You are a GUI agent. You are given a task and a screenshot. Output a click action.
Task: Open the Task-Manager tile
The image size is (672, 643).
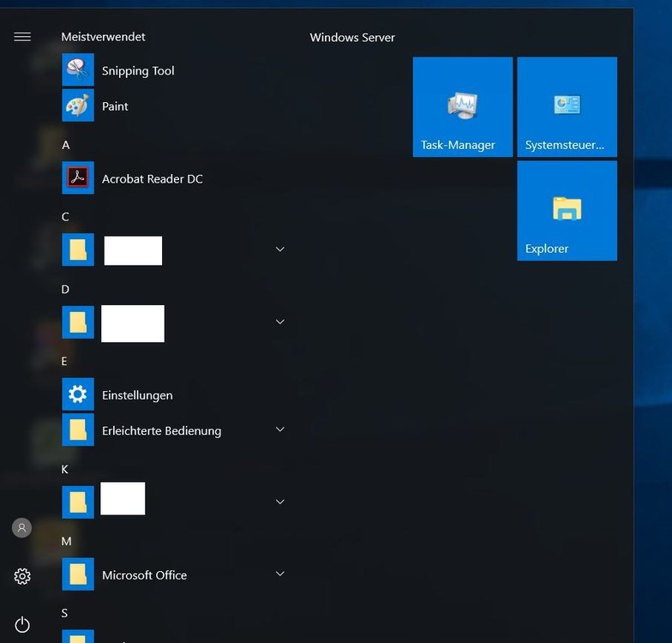click(x=463, y=107)
